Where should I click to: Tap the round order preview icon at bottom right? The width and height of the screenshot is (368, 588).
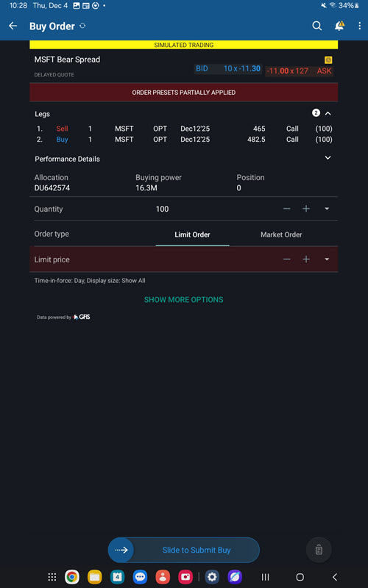coord(319,550)
